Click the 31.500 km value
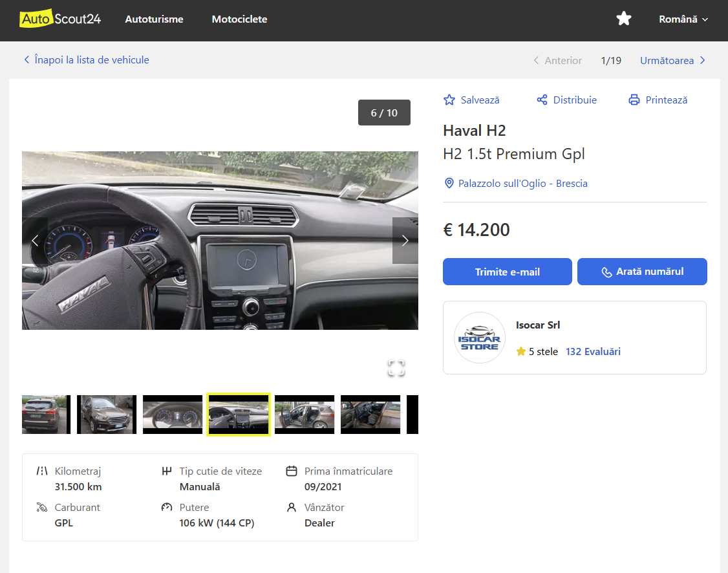 pos(78,486)
